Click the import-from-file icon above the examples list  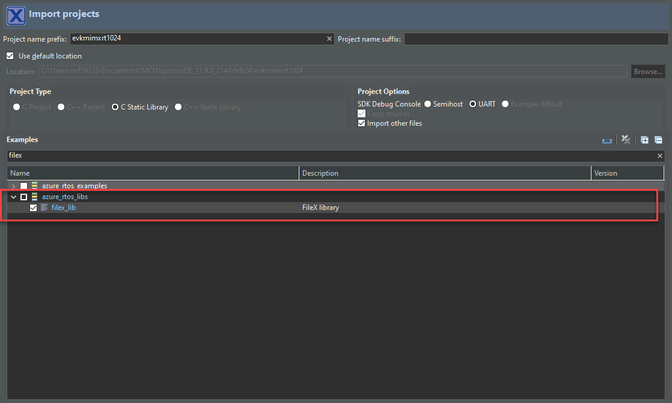[x=607, y=140]
